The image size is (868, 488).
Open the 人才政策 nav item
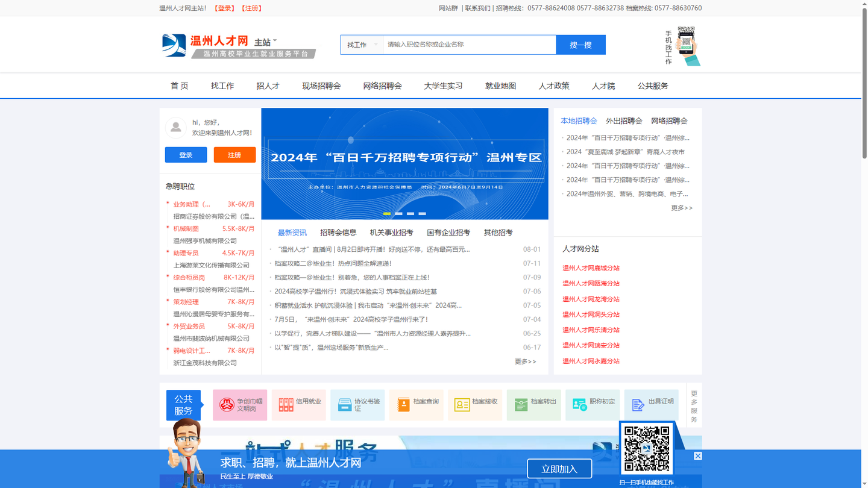554,86
